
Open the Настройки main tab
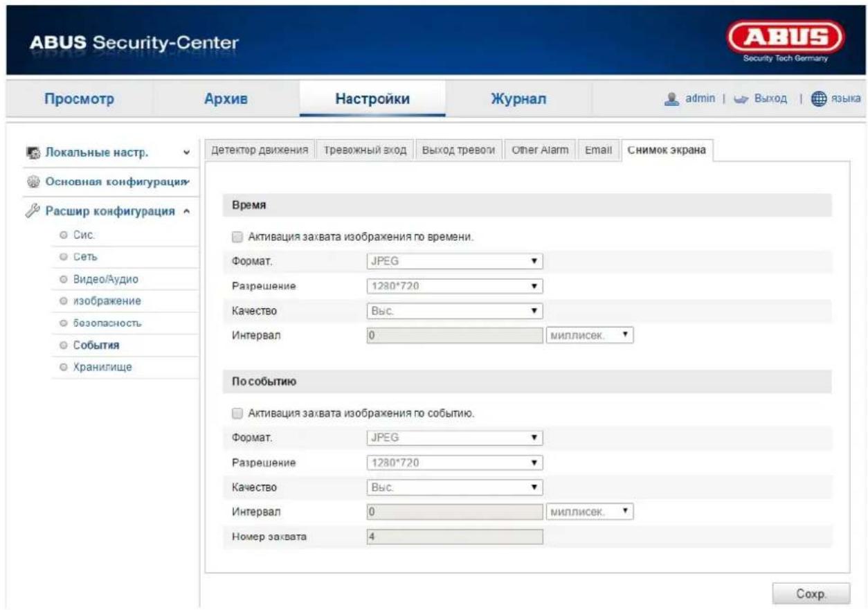pyautogui.click(x=372, y=99)
